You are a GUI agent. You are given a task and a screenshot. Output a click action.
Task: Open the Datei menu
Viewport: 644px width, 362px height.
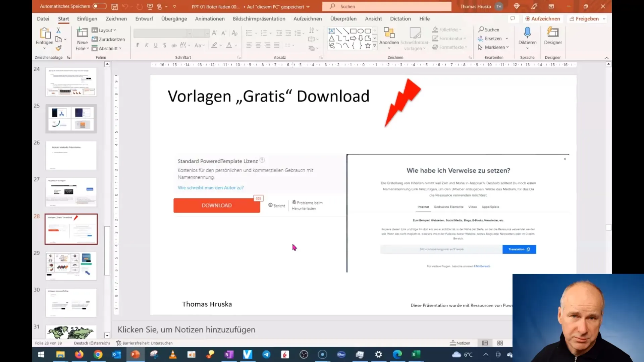43,19
